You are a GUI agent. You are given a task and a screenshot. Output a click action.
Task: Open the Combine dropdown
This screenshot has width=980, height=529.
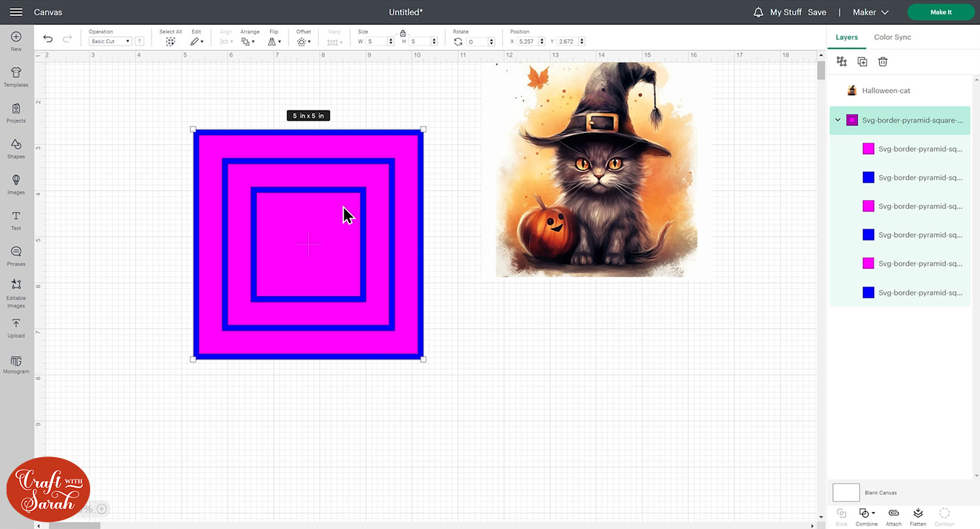point(867,517)
